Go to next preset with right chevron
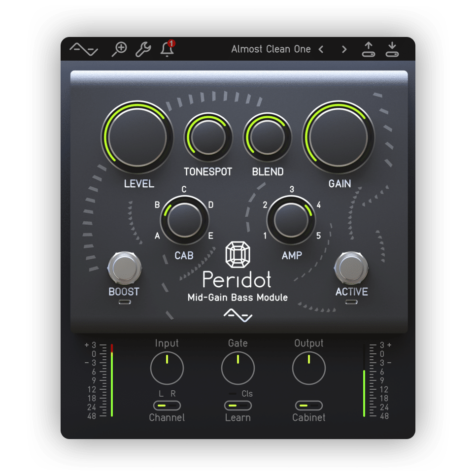476x476 pixels. 344,49
